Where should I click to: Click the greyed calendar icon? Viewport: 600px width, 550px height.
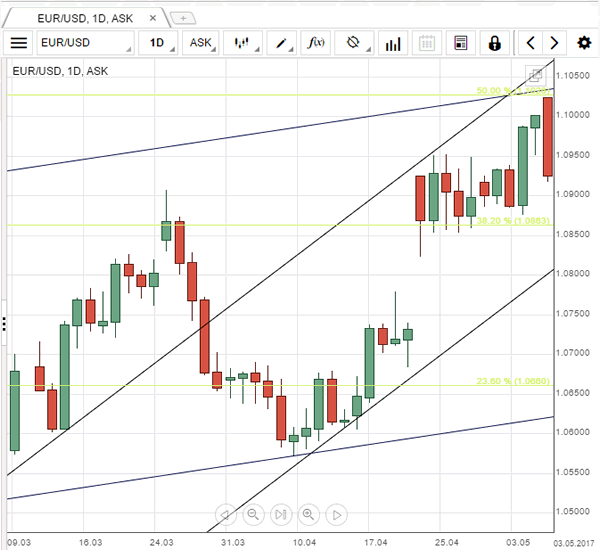(x=427, y=43)
